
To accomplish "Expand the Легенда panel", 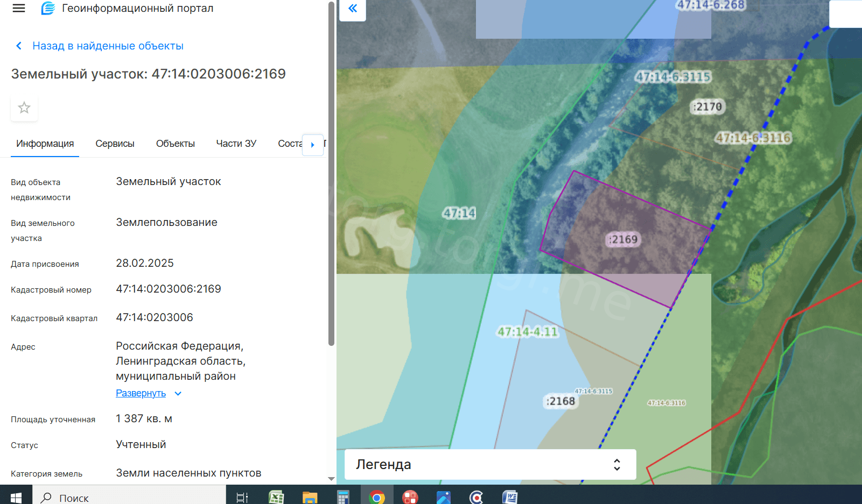I will pos(490,464).
